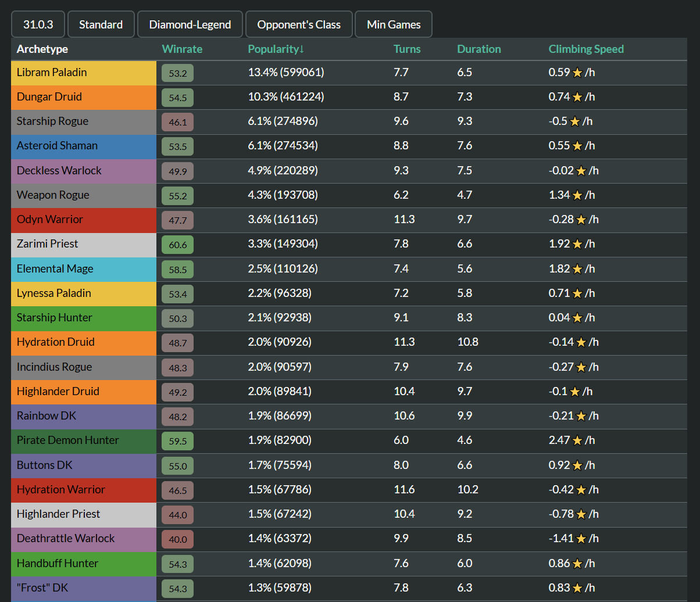
Task: Click star icon in Deathrattle Warlock row
Action: tap(581, 539)
